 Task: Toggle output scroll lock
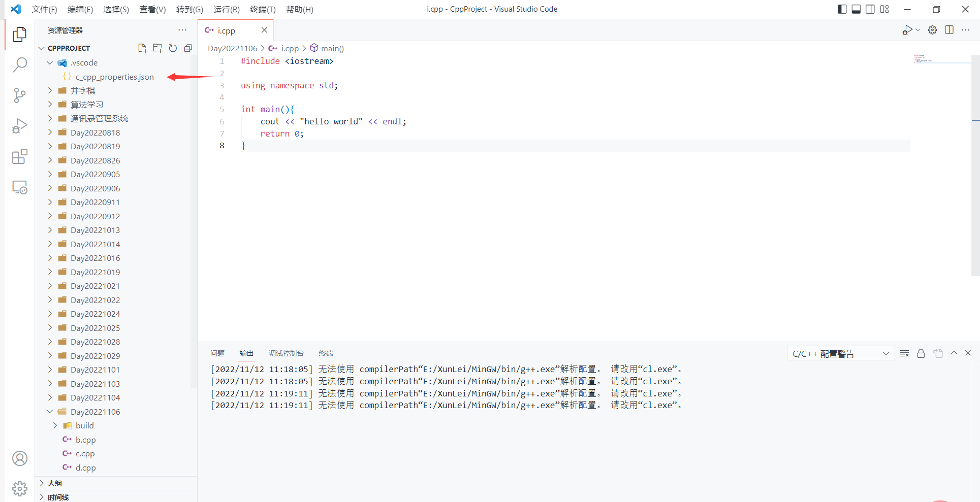coord(921,353)
